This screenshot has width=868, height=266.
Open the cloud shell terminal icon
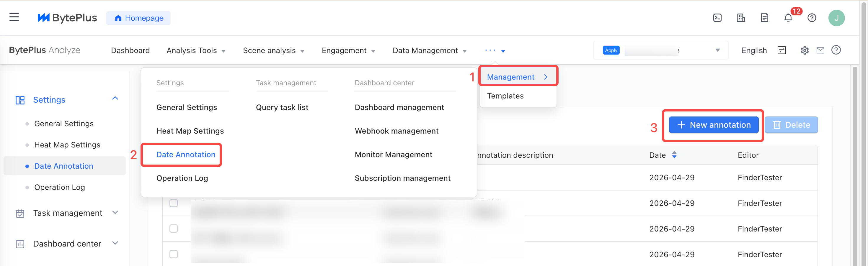pyautogui.click(x=717, y=18)
